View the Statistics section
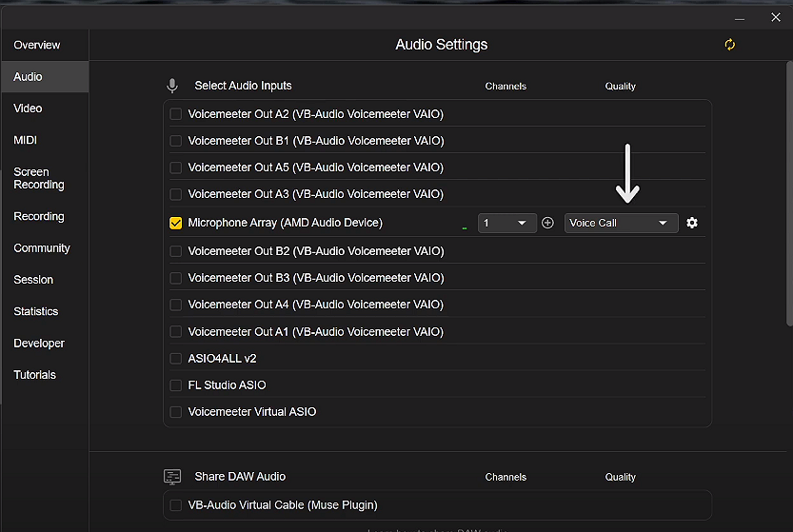 click(x=45, y=311)
